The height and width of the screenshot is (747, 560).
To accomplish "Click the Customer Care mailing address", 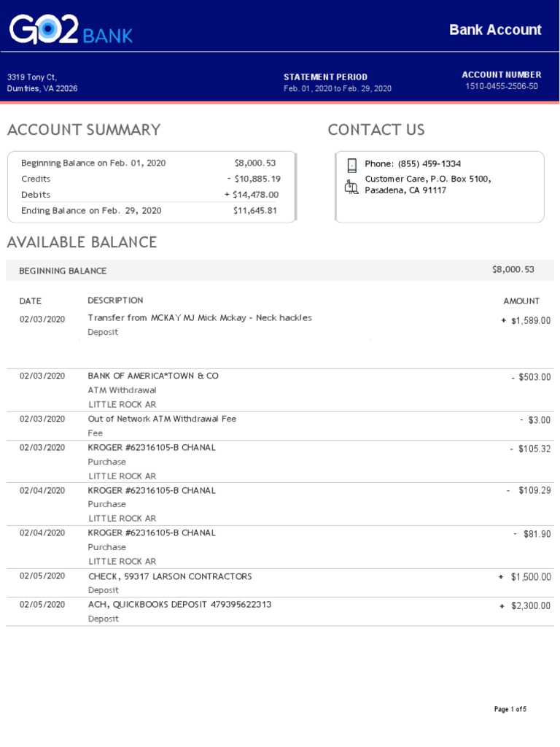I will [427, 185].
